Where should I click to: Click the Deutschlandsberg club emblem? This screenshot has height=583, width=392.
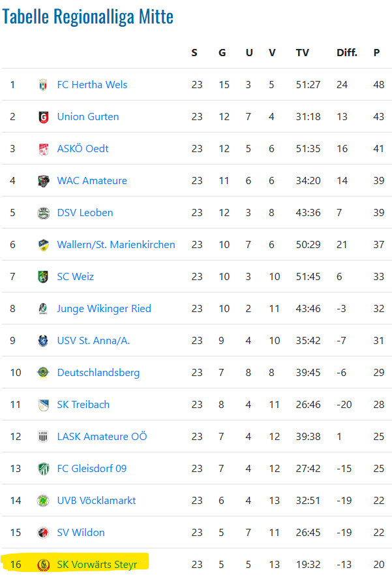pyautogui.click(x=44, y=373)
